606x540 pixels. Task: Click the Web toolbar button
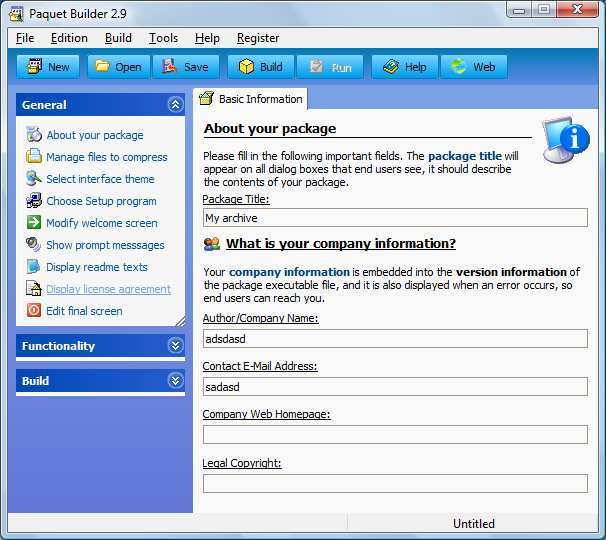click(473, 67)
